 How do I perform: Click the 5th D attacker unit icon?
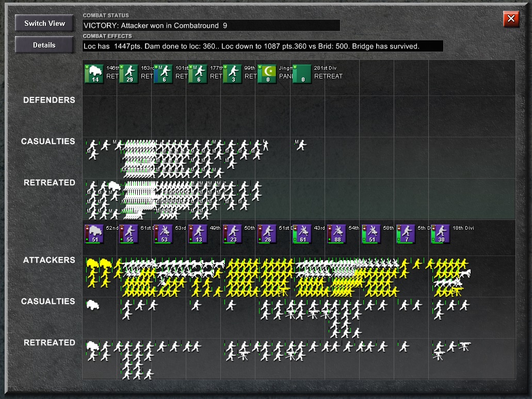tap(406, 234)
